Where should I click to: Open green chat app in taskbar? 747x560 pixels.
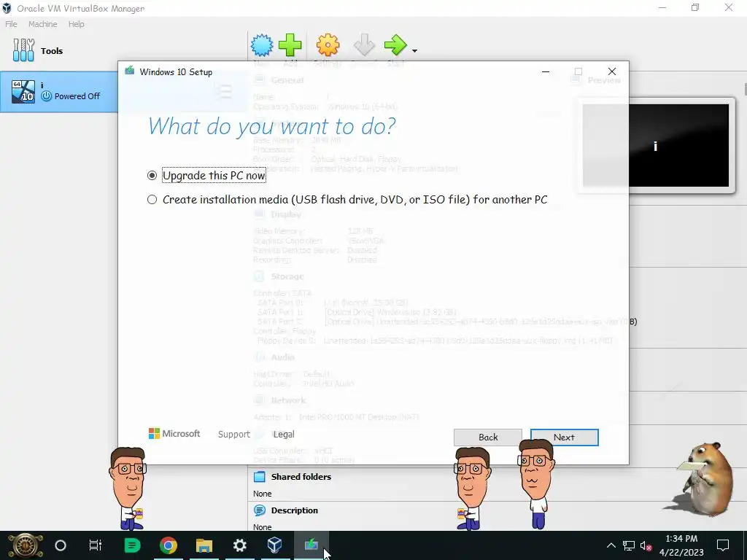[132, 545]
